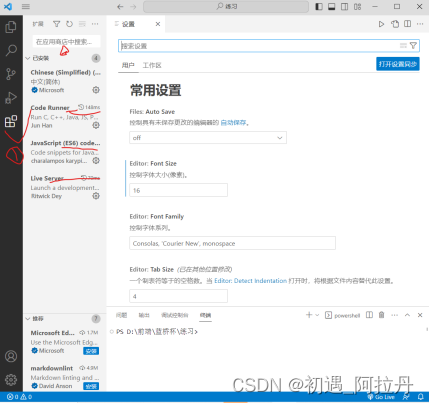
Task: Open settings JSON file icon
Action: point(395,24)
